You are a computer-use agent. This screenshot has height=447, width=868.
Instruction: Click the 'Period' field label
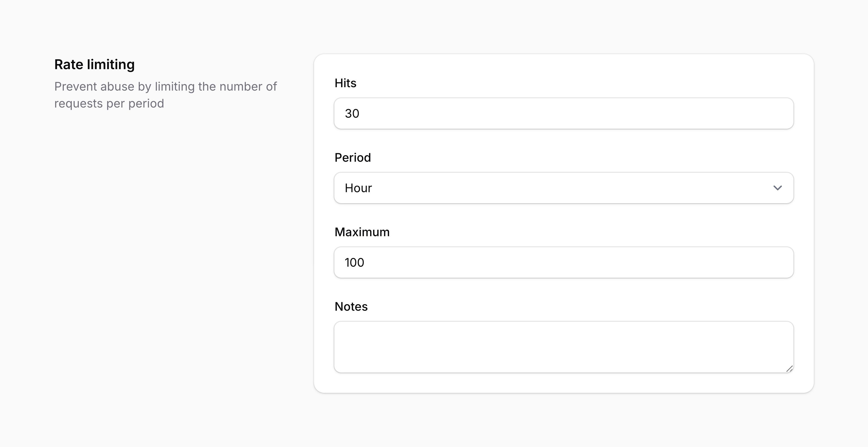(352, 157)
